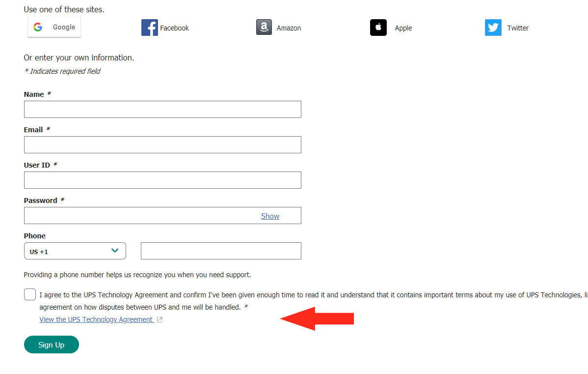Click the Facebook logo icon
The height and width of the screenshot is (374, 588).
[x=149, y=28]
